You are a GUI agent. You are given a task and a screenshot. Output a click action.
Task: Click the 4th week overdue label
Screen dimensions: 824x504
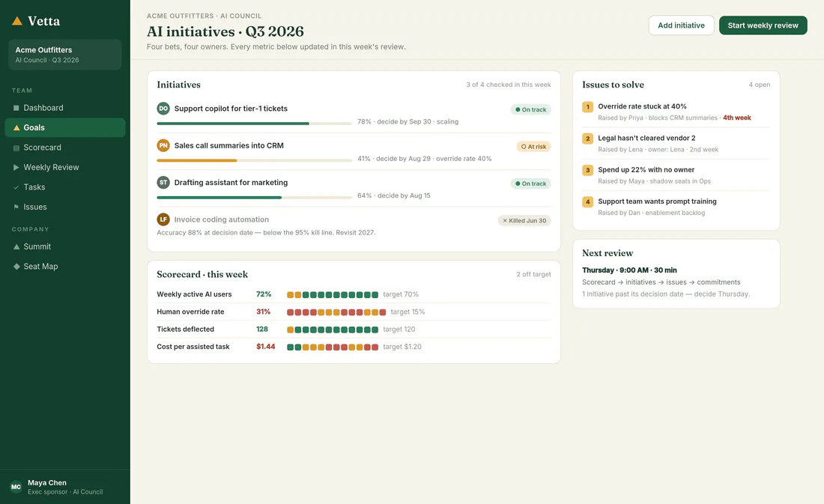pos(737,118)
